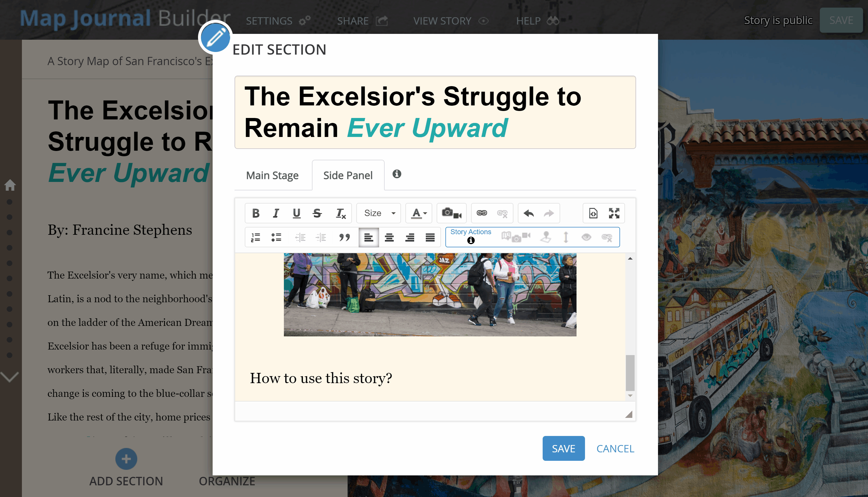
Task: Toggle center text alignment
Action: (x=389, y=237)
